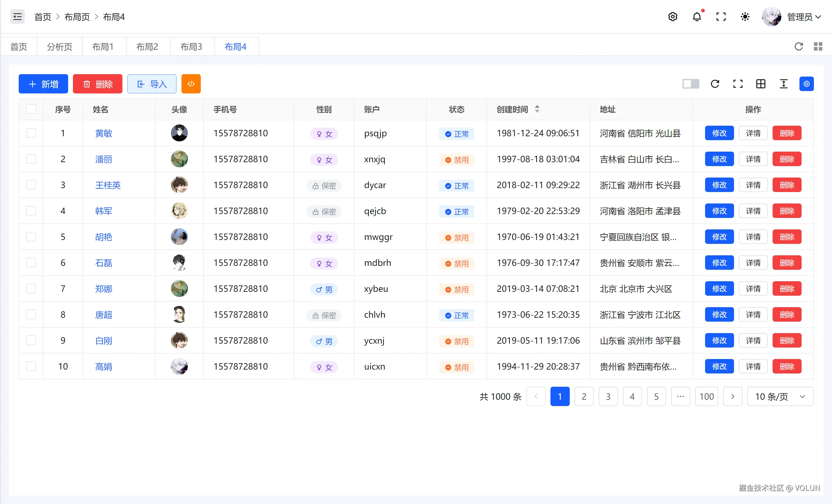Open table column layout grid icon

point(761,84)
